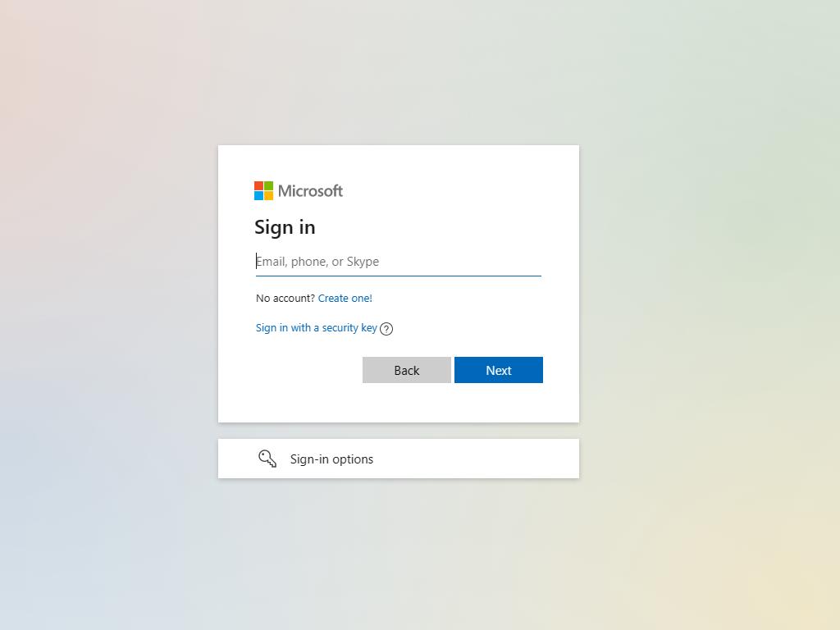Screen dimensions: 840x630
Task: Click the yellow square in Microsoft logo
Action: 268,195
